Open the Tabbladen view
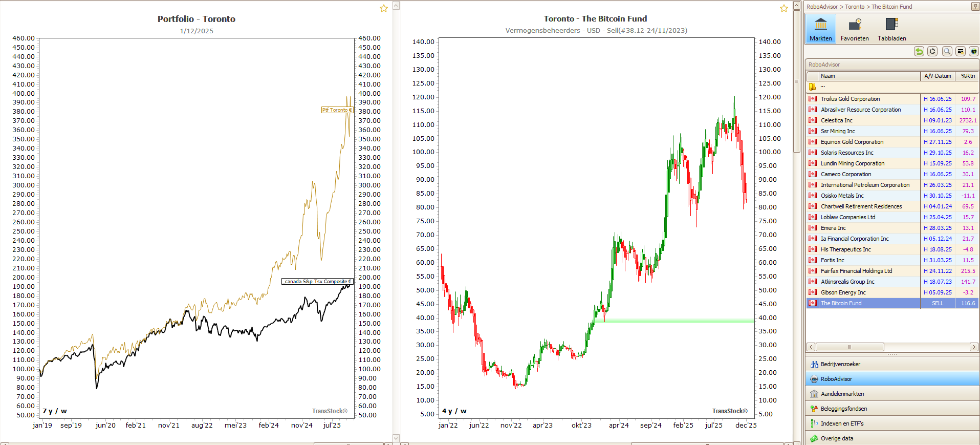The width and height of the screenshot is (980, 445). coord(891,29)
